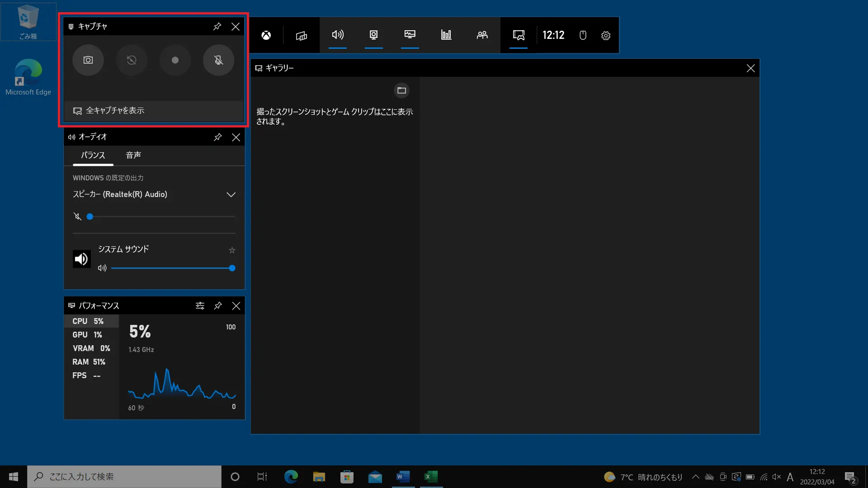Click the システム サウンド app icon
Image resolution: width=868 pixels, height=488 pixels.
(x=82, y=259)
